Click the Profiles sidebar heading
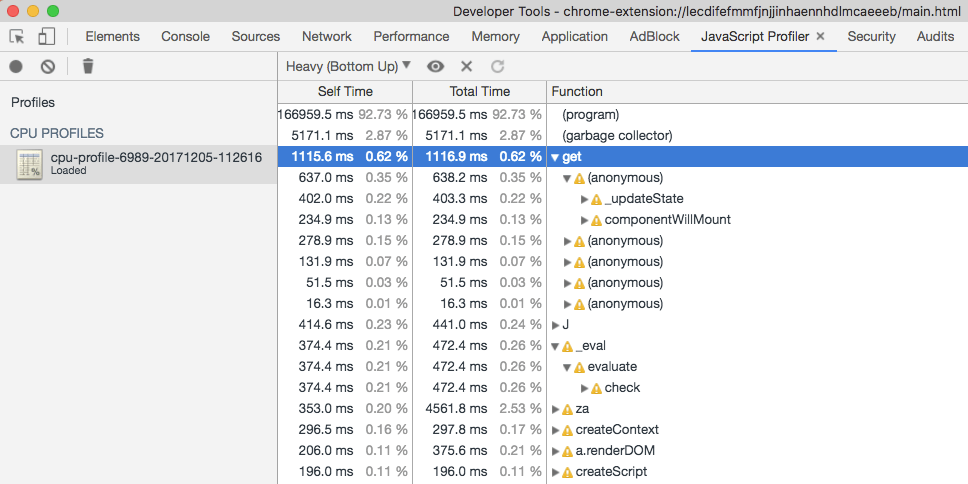The image size is (968, 484). click(33, 102)
